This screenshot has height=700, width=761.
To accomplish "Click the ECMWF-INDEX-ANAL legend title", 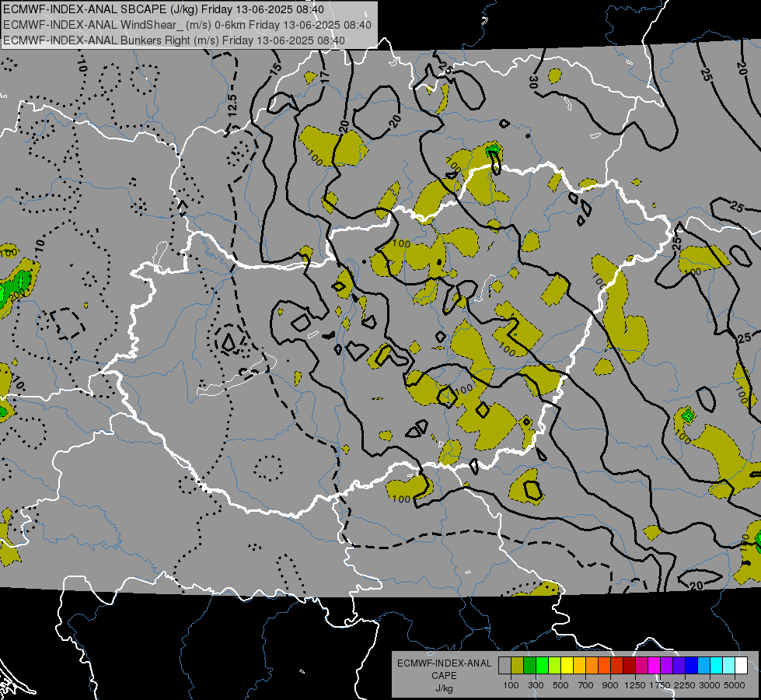I will click(445, 663).
